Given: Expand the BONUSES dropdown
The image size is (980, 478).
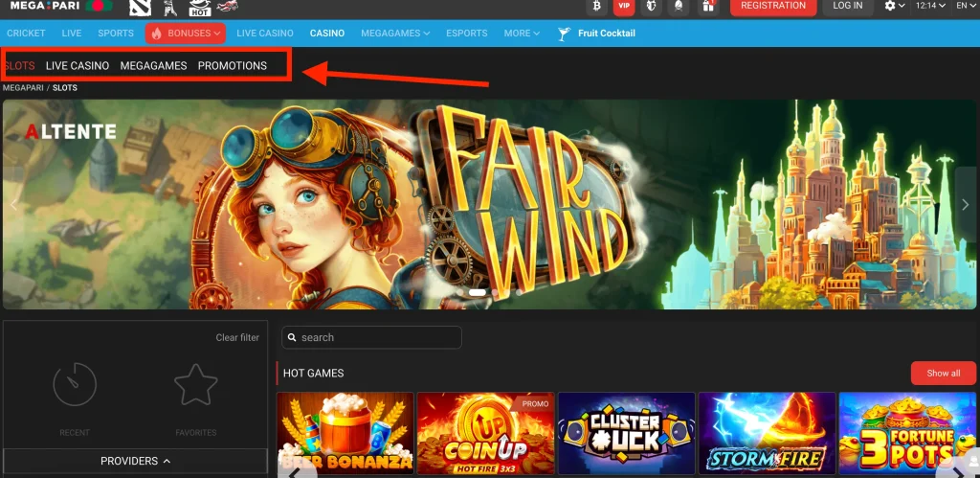Looking at the screenshot, I should tap(186, 34).
